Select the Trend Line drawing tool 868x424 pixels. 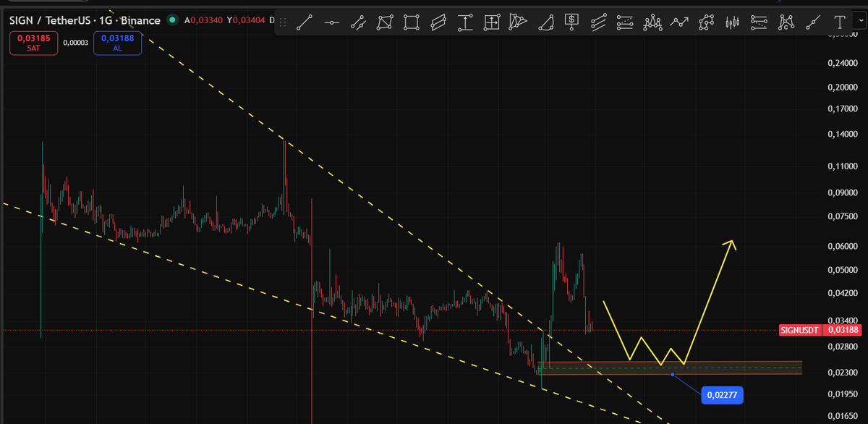pyautogui.click(x=305, y=22)
